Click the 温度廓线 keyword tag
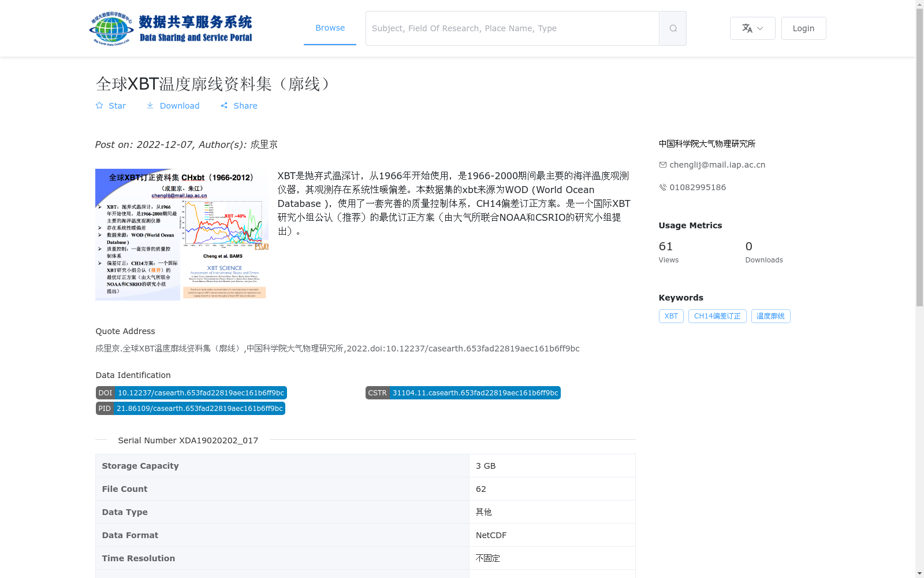This screenshot has height=578, width=924. click(770, 316)
